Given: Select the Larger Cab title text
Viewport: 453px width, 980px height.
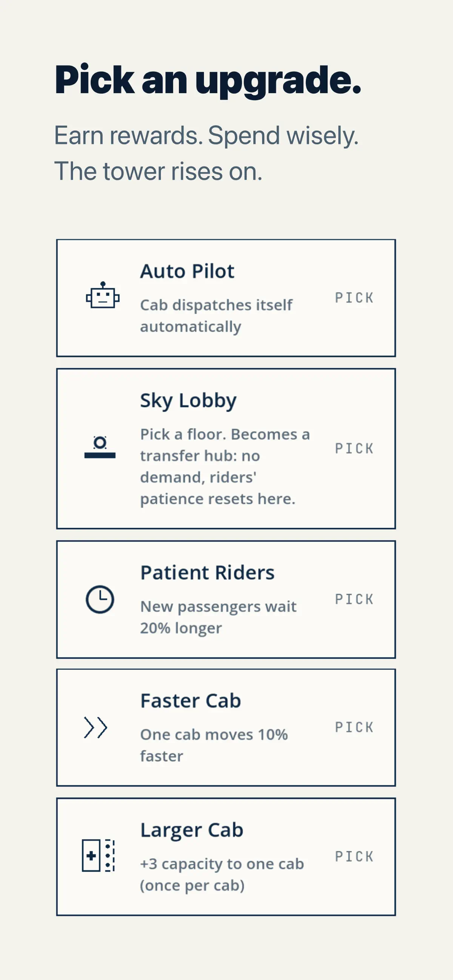Looking at the screenshot, I should (192, 831).
